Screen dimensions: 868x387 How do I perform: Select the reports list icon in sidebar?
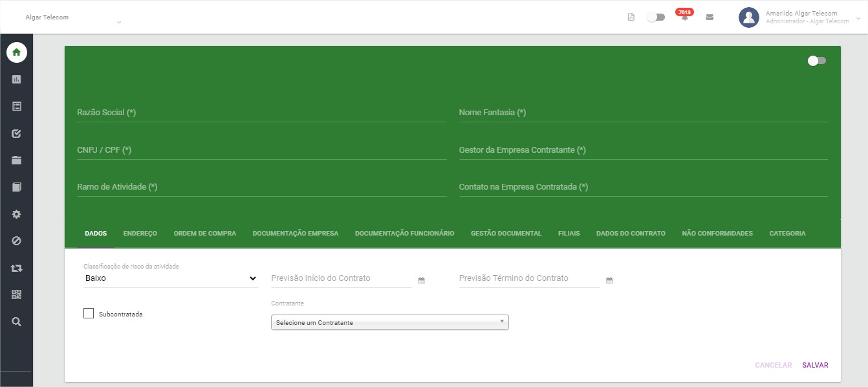tap(16, 105)
